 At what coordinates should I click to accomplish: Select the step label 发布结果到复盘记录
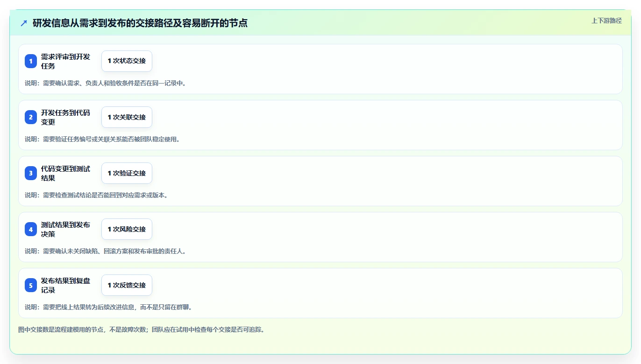click(65, 285)
